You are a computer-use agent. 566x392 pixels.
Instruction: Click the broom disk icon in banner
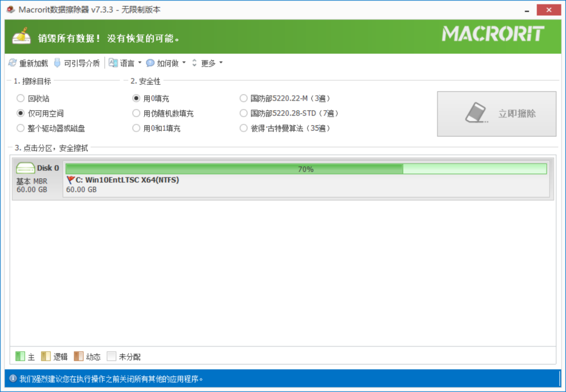tap(21, 36)
